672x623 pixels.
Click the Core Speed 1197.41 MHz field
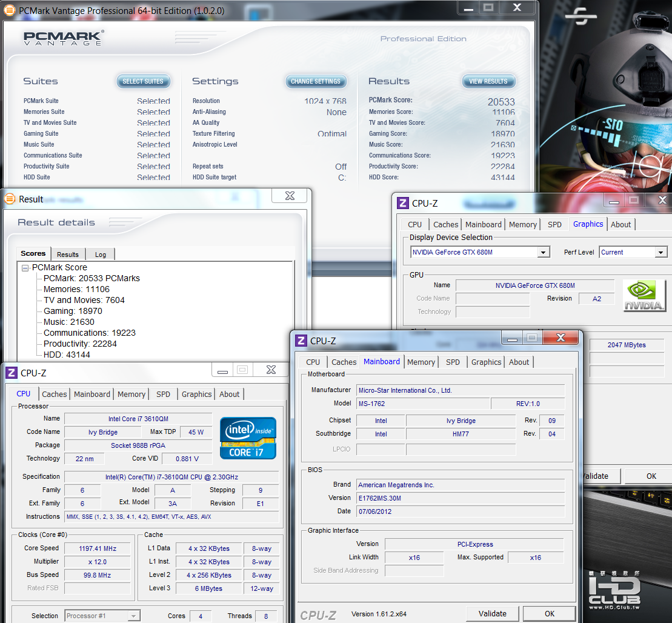[98, 548]
